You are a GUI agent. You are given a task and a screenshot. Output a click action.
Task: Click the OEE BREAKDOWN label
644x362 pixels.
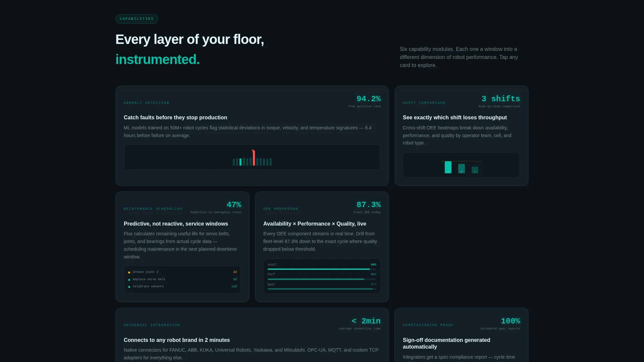coord(281,209)
